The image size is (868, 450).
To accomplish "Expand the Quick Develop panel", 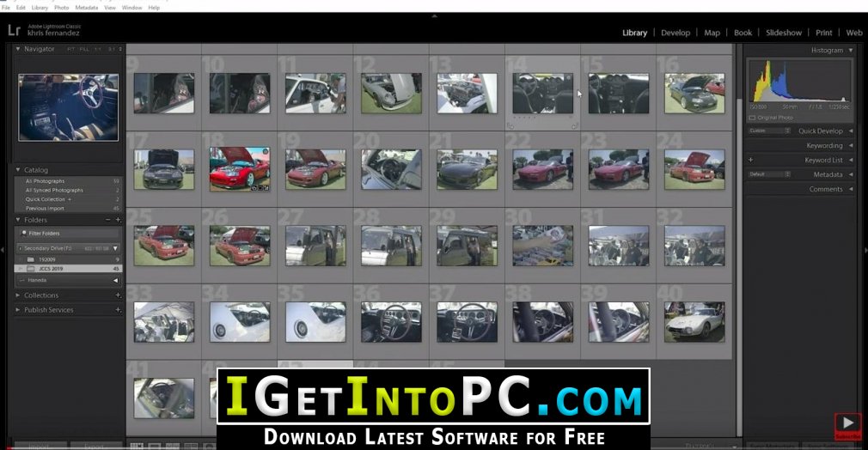I will coord(851,131).
